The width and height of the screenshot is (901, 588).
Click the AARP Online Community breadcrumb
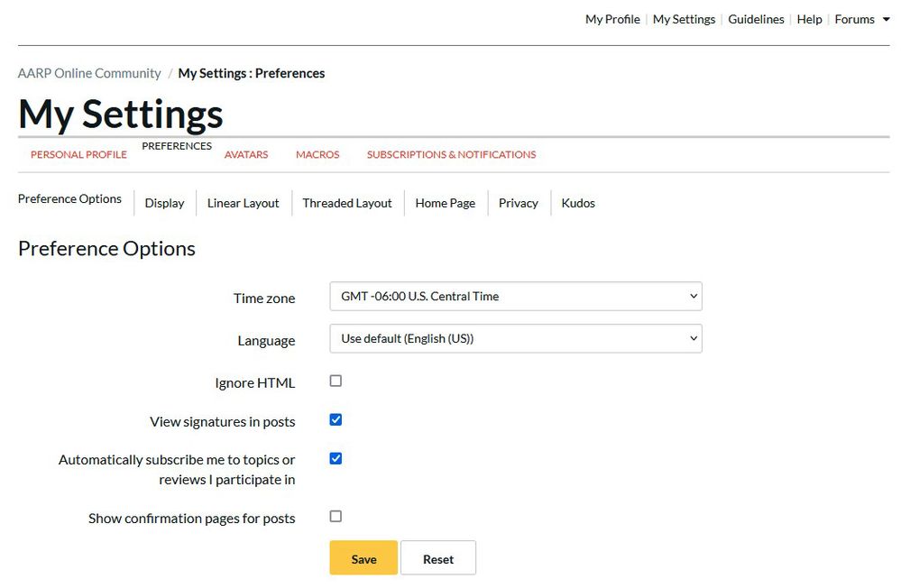89,73
